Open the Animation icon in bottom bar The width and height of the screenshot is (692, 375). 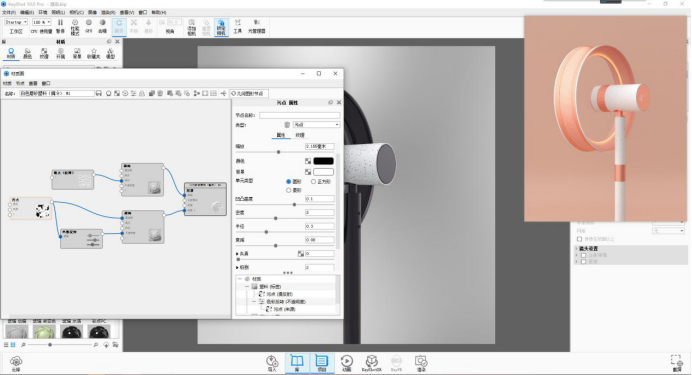click(346, 362)
